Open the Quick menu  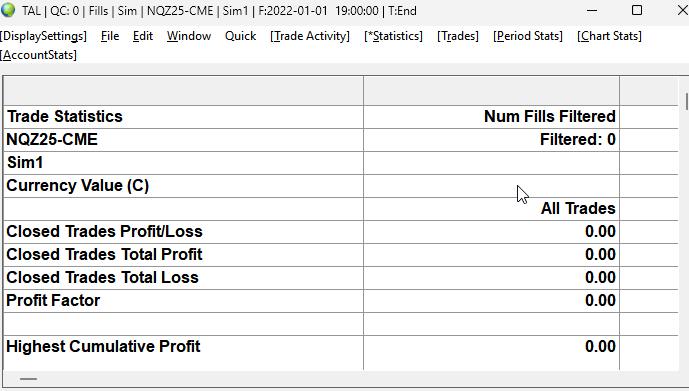(240, 36)
